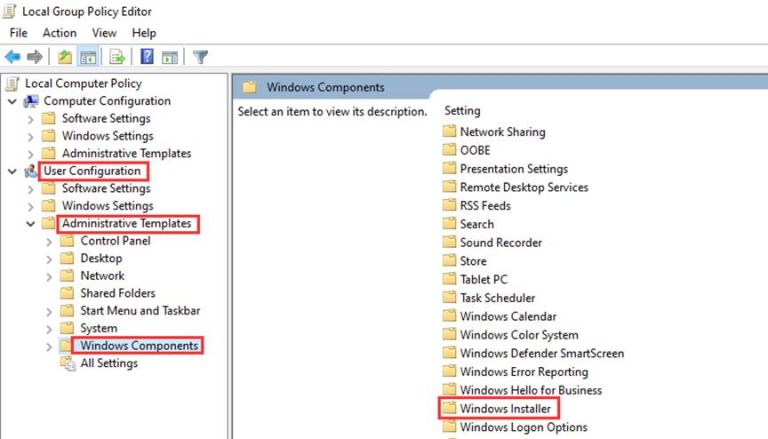Image resolution: width=768 pixels, height=439 pixels.
Task: Toggle the Show/Hide Action Pane icon
Action: click(x=169, y=57)
